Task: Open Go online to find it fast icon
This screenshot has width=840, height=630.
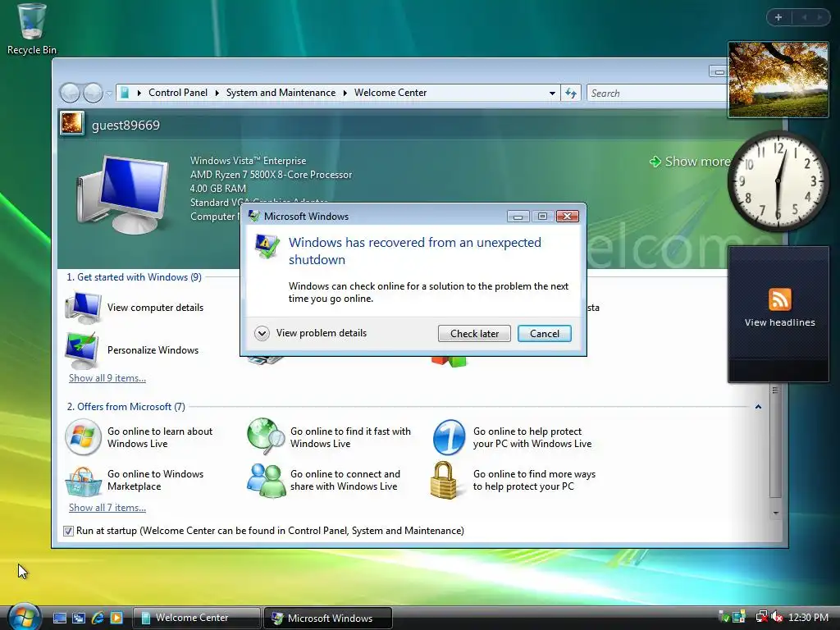Action: point(266,437)
